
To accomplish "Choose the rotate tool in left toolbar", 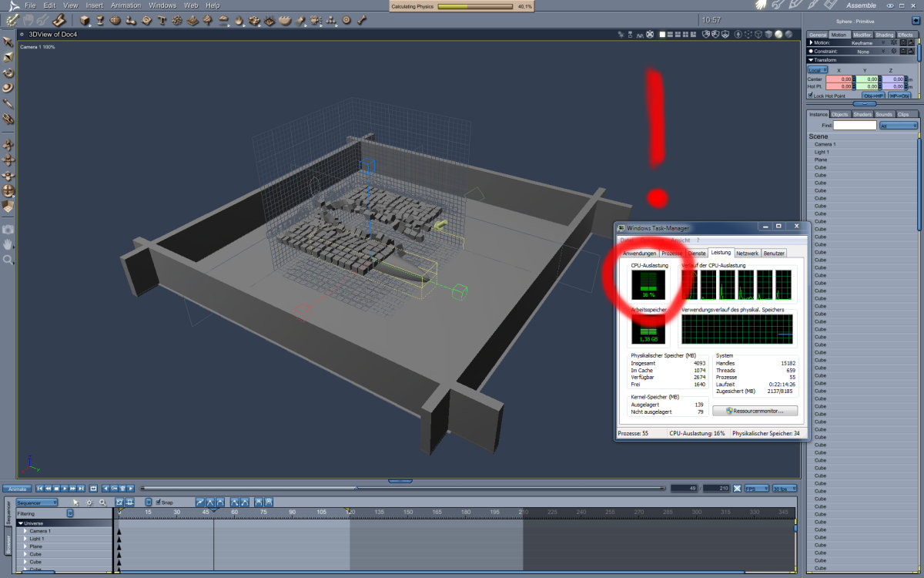I will pos(8,72).
